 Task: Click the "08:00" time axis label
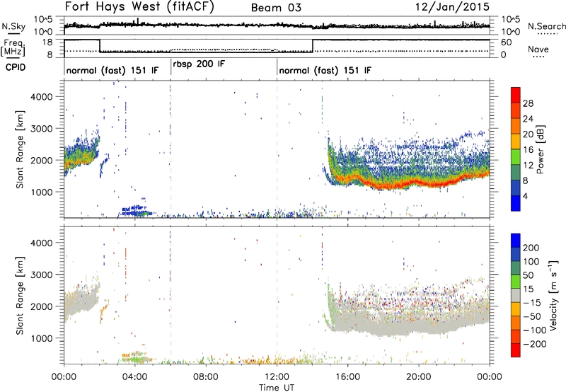[x=206, y=377]
